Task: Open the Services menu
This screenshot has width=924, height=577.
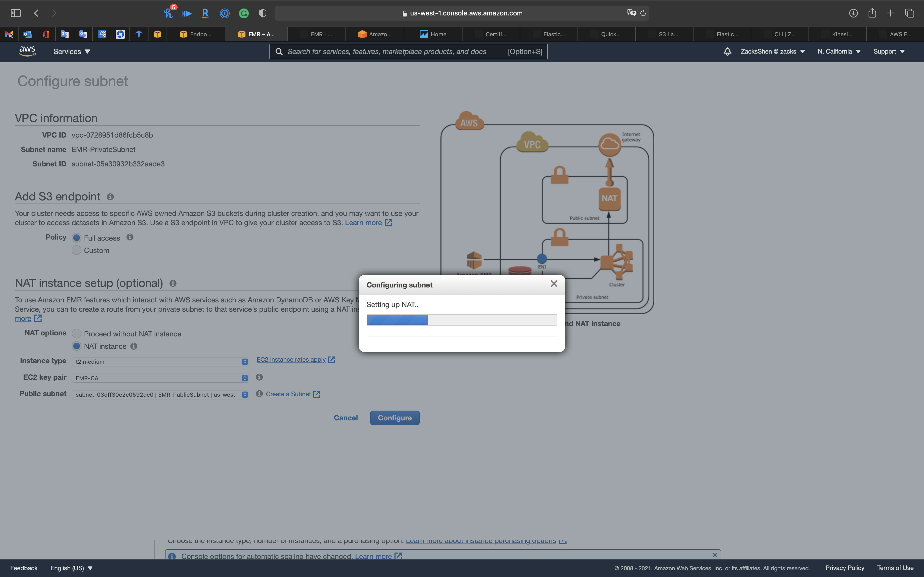Action: [71, 52]
